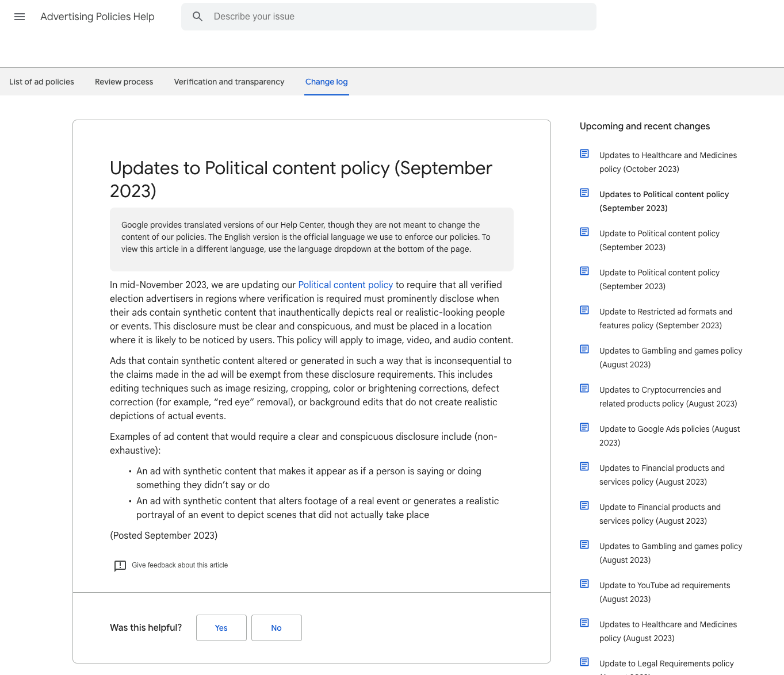Click the Change log tab
Viewport: 784px width, 675px height.
pos(326,82)
